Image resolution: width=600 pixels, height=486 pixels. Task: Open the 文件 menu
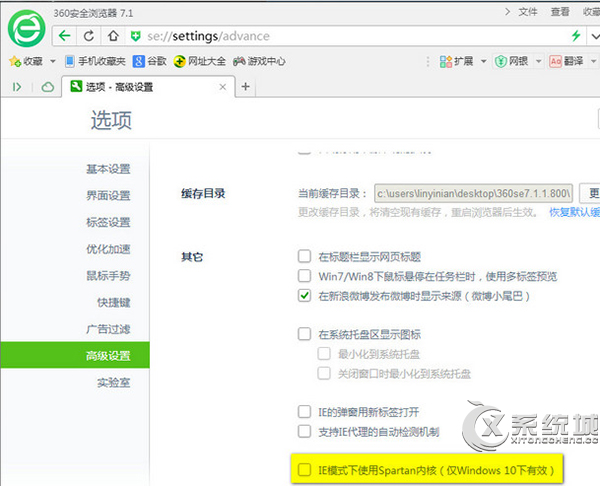[528, 12]
